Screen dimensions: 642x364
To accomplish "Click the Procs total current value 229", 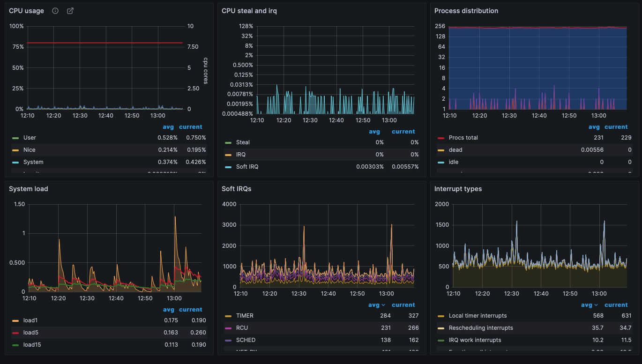I will [x=626, y=138].
